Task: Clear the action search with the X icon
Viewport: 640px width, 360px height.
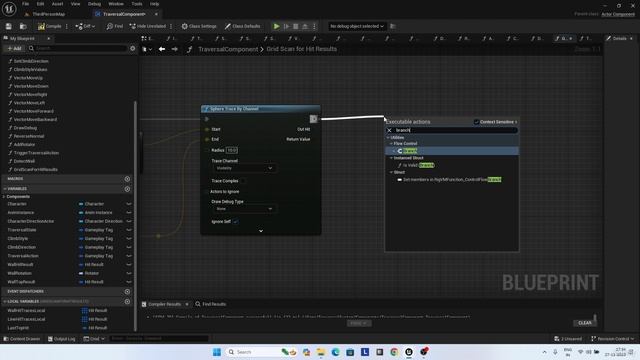Action: pyautogui.click(x=389, y=130)
